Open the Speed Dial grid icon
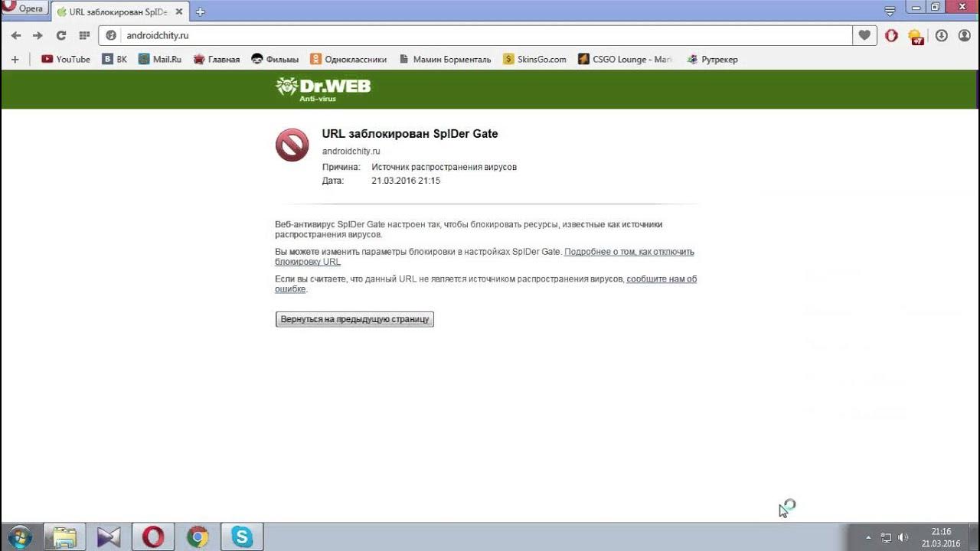Viewport: 980px width, 551px height. [84, 35]
